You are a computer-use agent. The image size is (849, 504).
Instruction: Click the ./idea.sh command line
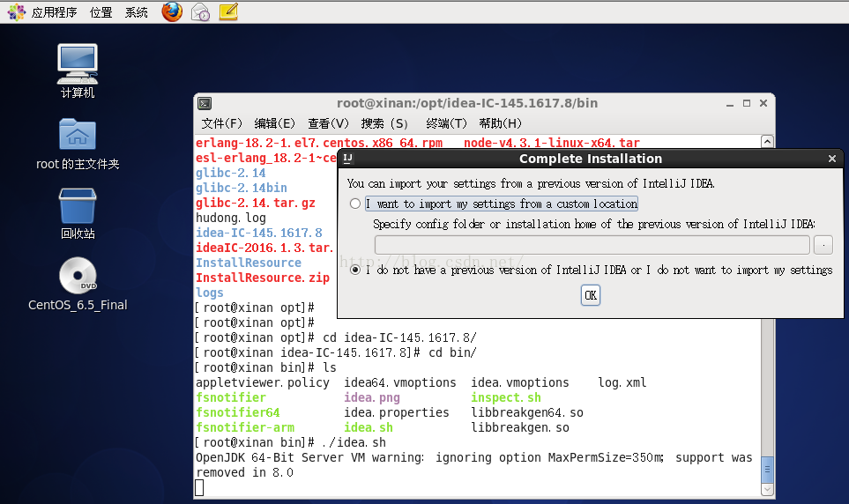[291, 443]
